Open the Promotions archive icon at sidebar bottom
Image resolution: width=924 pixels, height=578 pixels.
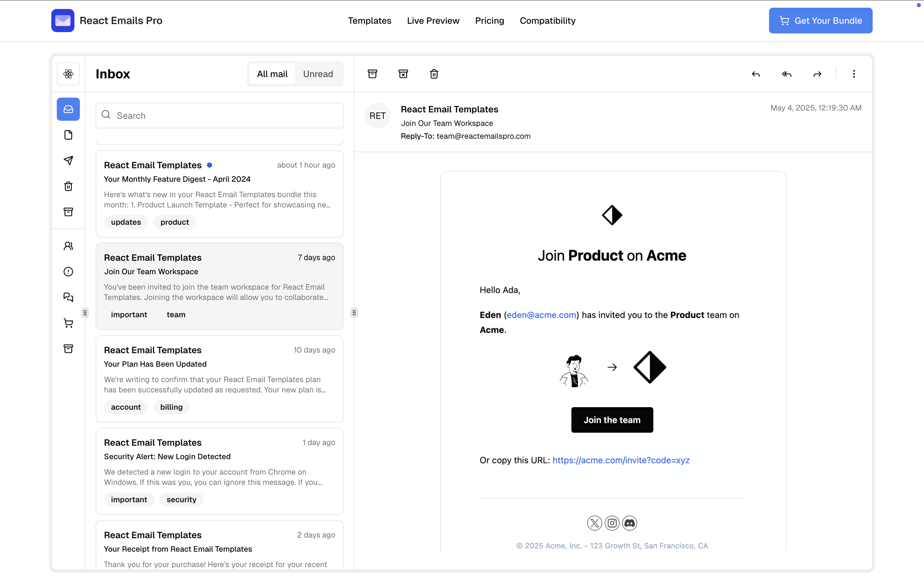68,349
